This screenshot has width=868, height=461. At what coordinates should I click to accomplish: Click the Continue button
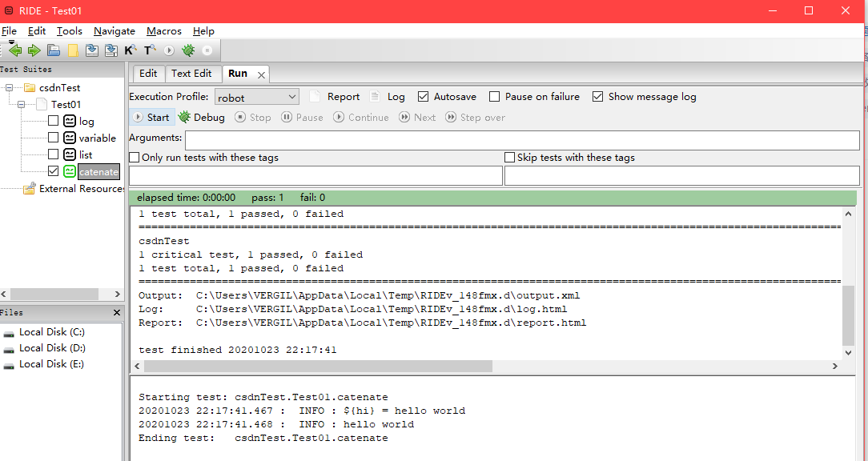[x=360, y=118]
